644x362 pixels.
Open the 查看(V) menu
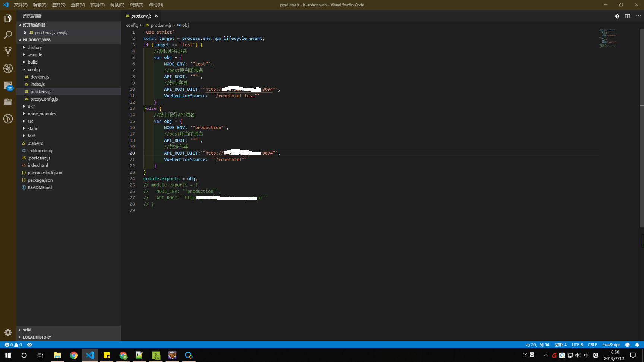pos(78,5)
